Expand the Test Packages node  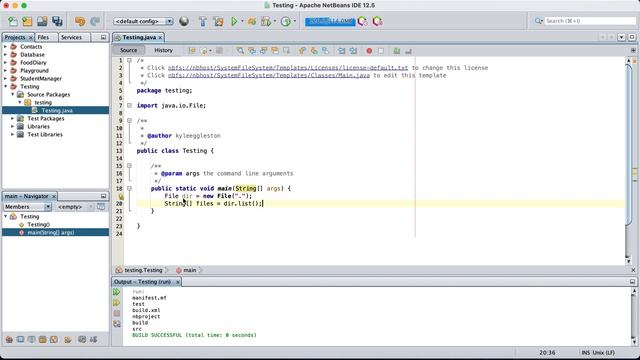click(x=13, y=118)
